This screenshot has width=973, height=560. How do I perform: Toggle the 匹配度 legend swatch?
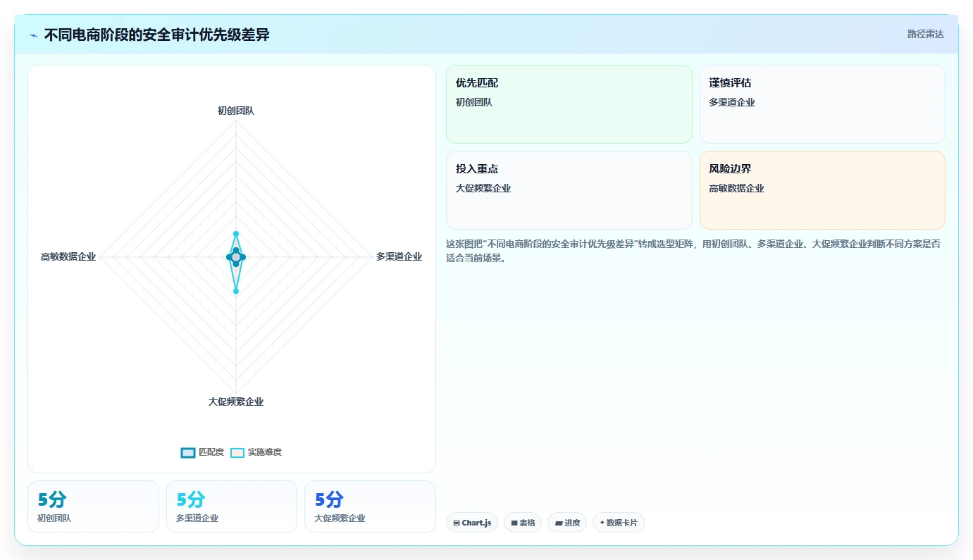pyautogui.click(x=188, y=452)
